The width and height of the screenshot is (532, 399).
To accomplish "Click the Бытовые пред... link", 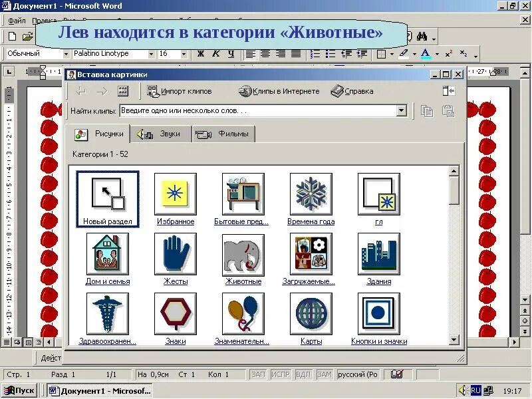I will coord(241,221).
